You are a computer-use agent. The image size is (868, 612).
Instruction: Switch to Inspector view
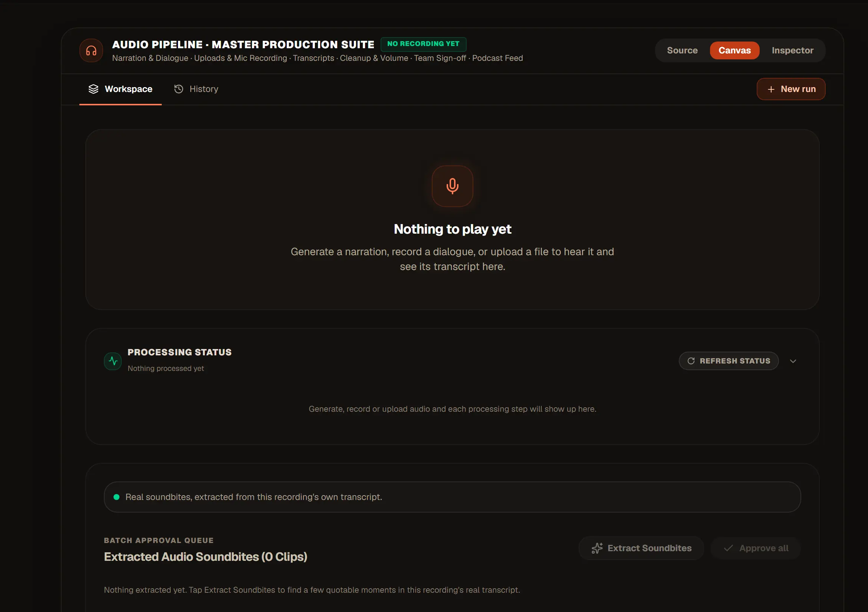[792, 50]
